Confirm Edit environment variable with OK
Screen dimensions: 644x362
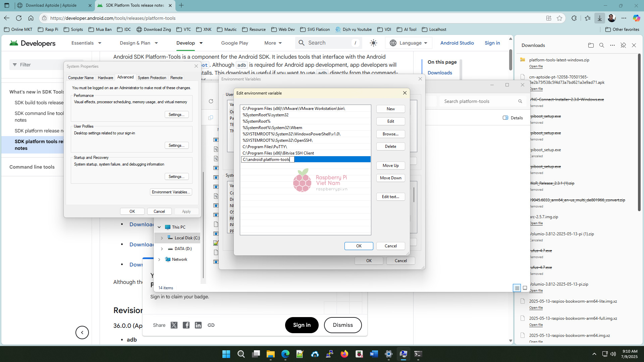[359, 246]
